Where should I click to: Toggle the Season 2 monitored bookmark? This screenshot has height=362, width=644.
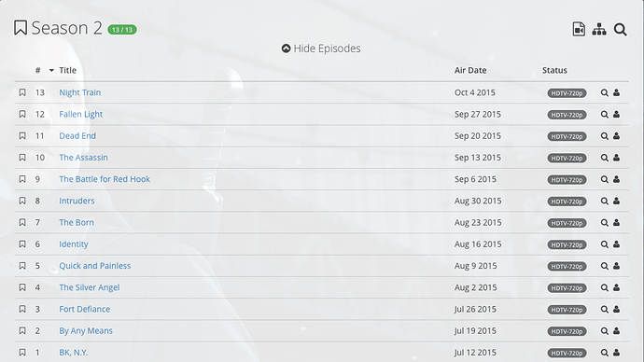pos(21,28)
